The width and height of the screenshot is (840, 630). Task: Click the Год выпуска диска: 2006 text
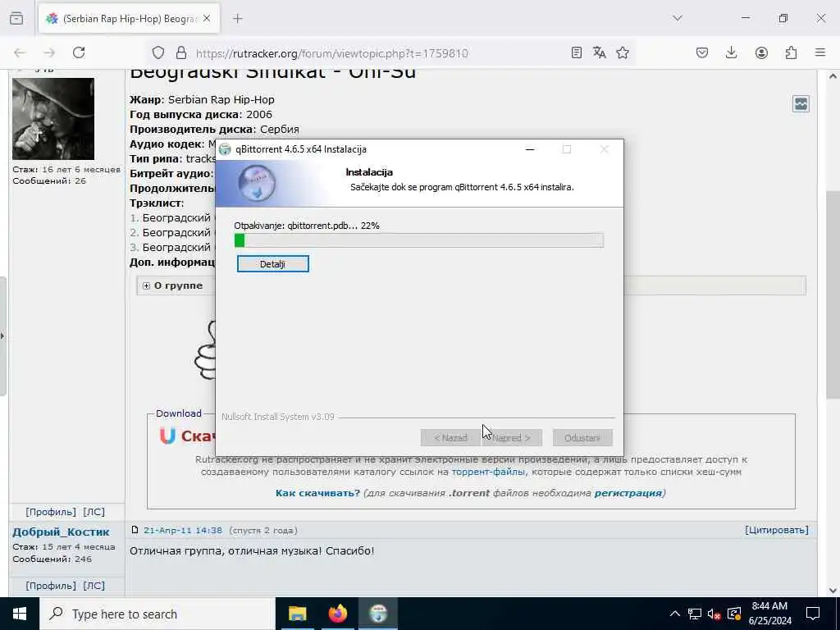click(x=201, y=115)
